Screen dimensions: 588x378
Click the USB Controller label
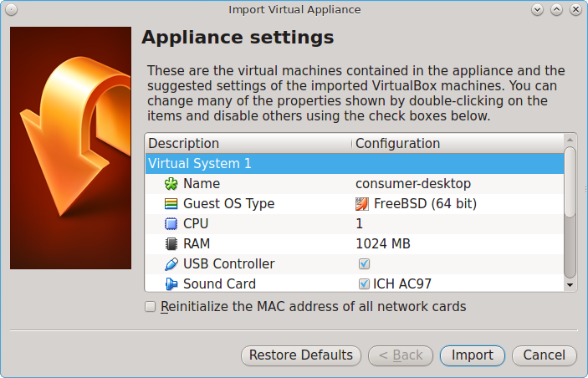228,264
